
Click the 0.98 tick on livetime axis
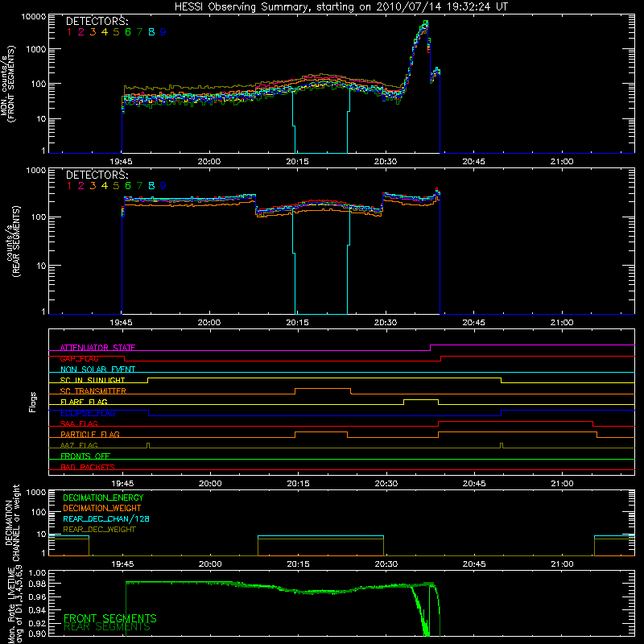[x=37, y=584]
